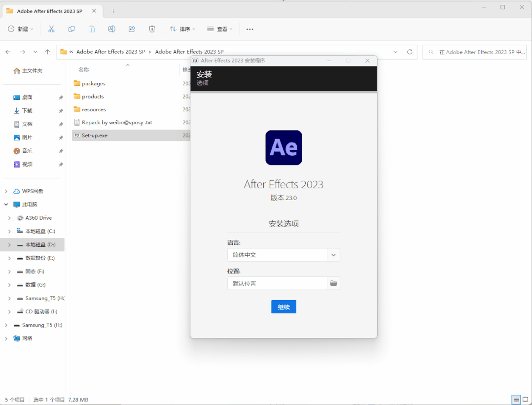This screenshot has width=532, height=405.
Task: Click the Delete (trash) icon in the toolbar
Action: (151, 29)
